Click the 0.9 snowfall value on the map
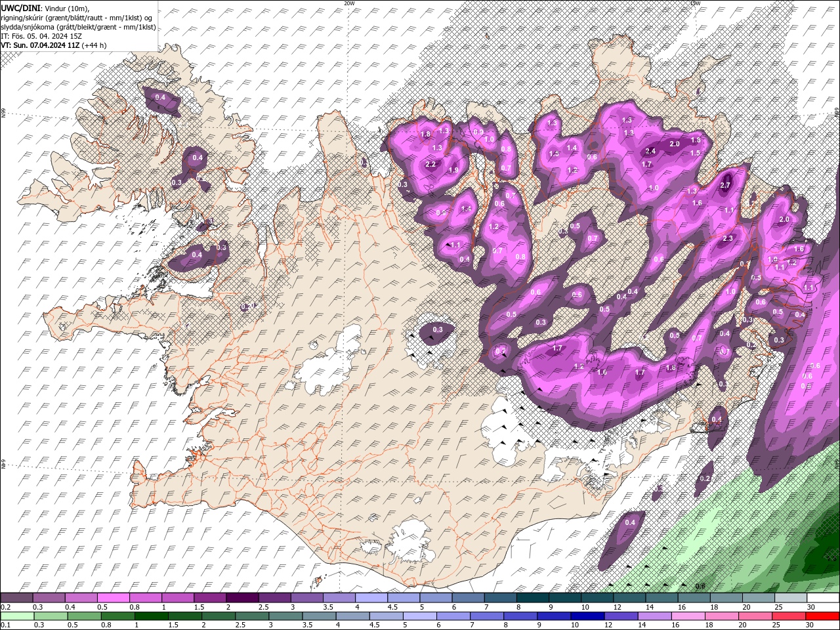Screen dimensions: 840x630 point(478,132)
